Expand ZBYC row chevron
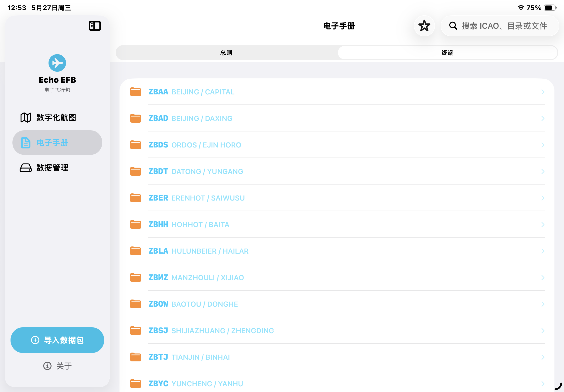 pos(543,384)
